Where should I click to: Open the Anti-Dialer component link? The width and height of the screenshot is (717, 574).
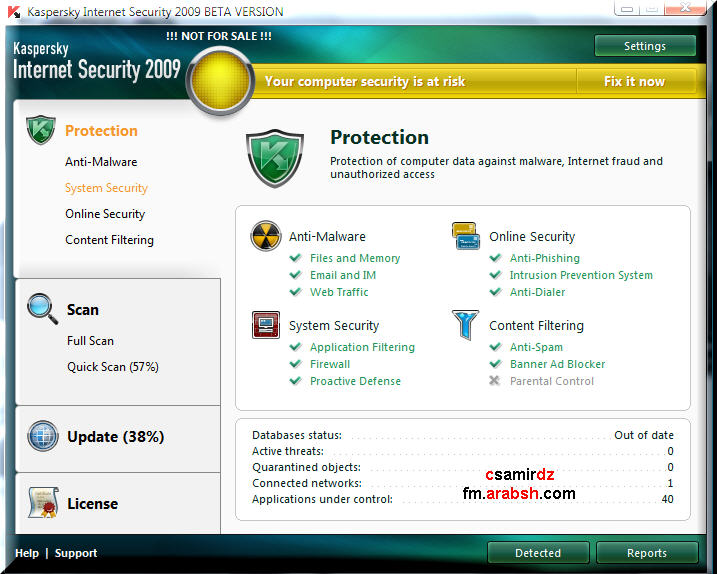point(537,292)
